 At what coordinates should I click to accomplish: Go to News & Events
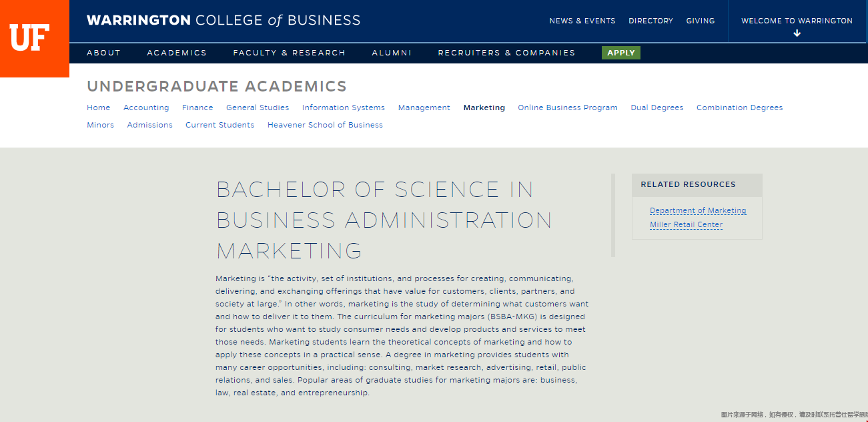click(x=582, y=21)
